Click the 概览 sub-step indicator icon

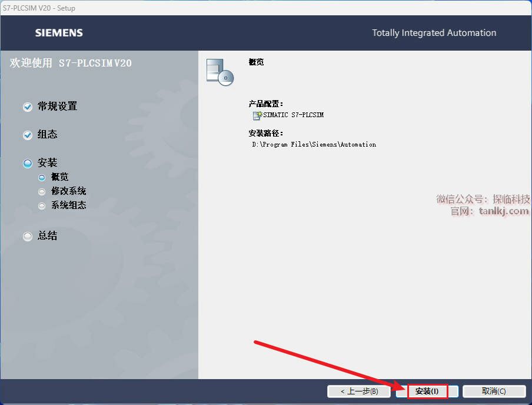point(42,178)
